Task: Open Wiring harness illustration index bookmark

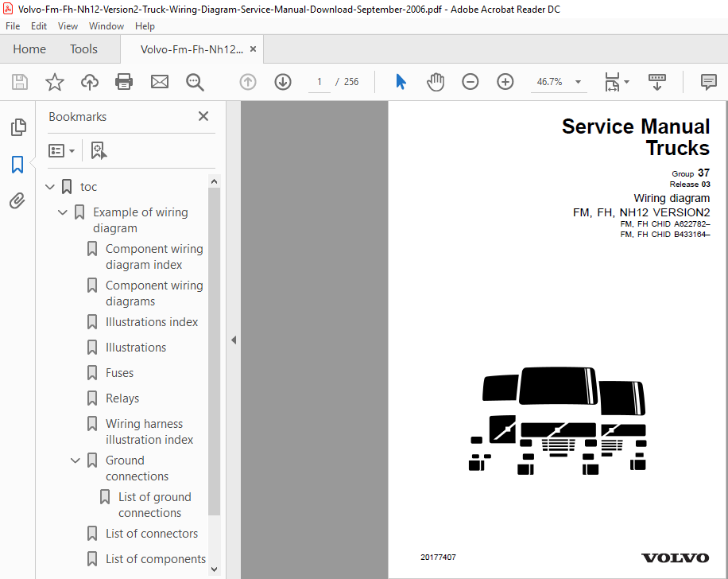Action: [x=149, y=432]
